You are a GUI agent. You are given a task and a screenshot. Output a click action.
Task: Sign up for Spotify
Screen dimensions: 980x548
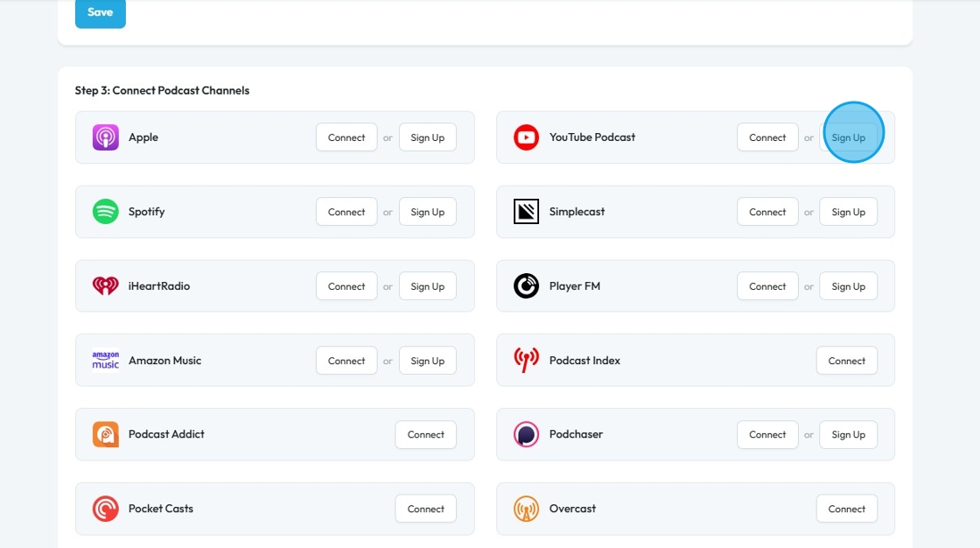pyautogui.click(x=428, y=212)
